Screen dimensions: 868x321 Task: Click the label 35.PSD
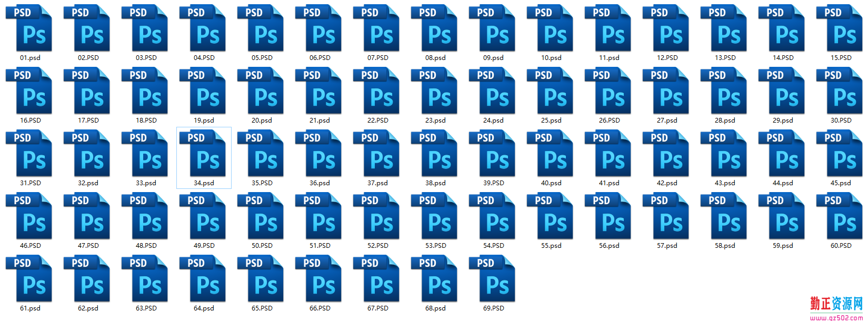[262, 183]
